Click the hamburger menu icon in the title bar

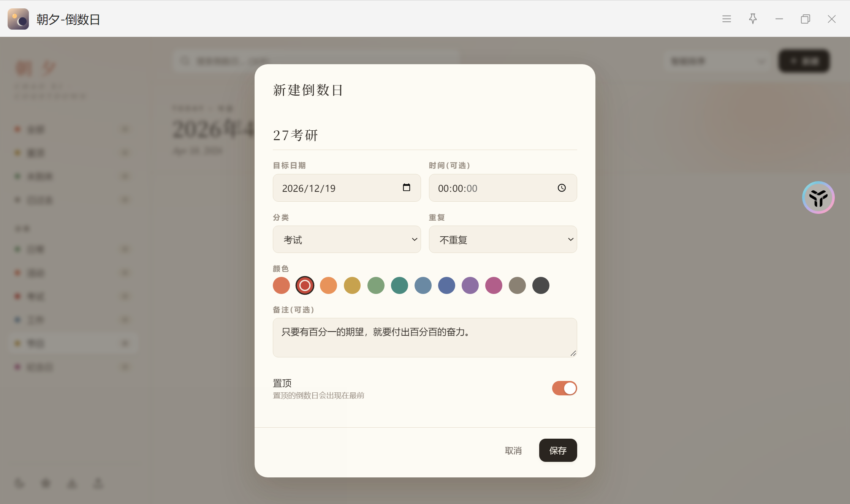pos(727,19)
